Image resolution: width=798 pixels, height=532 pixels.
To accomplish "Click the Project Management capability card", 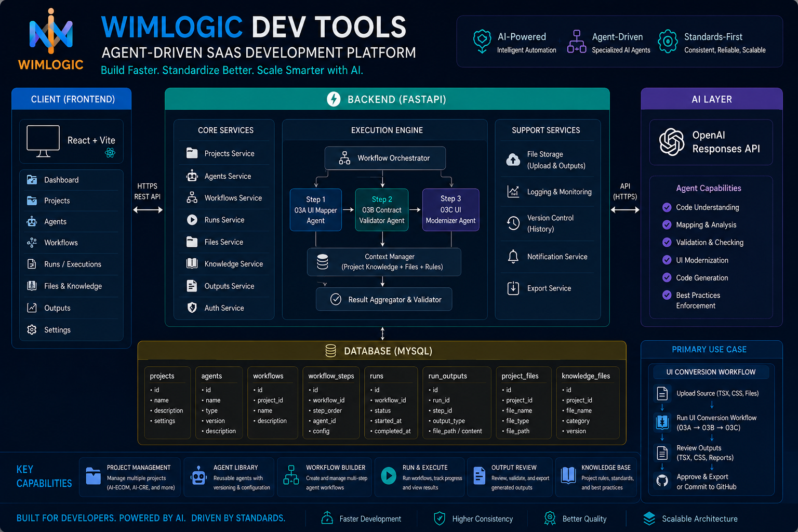I will (x=130, y=477).
